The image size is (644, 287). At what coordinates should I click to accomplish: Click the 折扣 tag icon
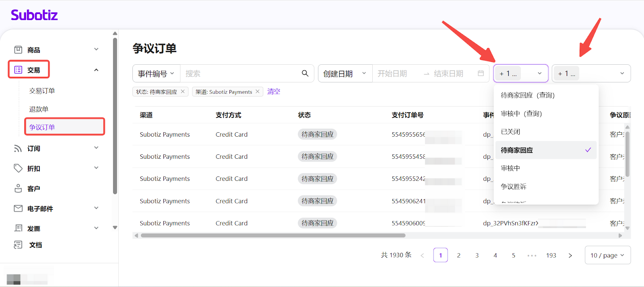(x=18, y=168)
